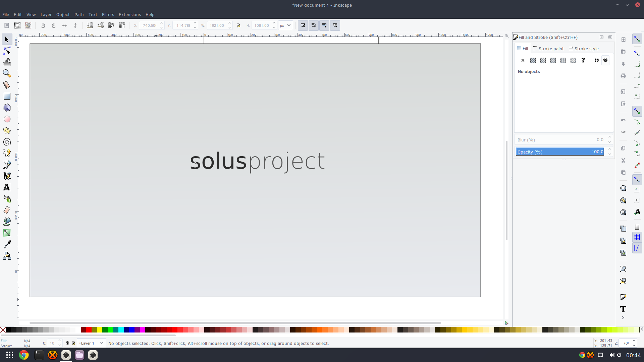Select the Zoom magnifier tool
The height and width of the screenshot is (362, 644).
[7, 73]
